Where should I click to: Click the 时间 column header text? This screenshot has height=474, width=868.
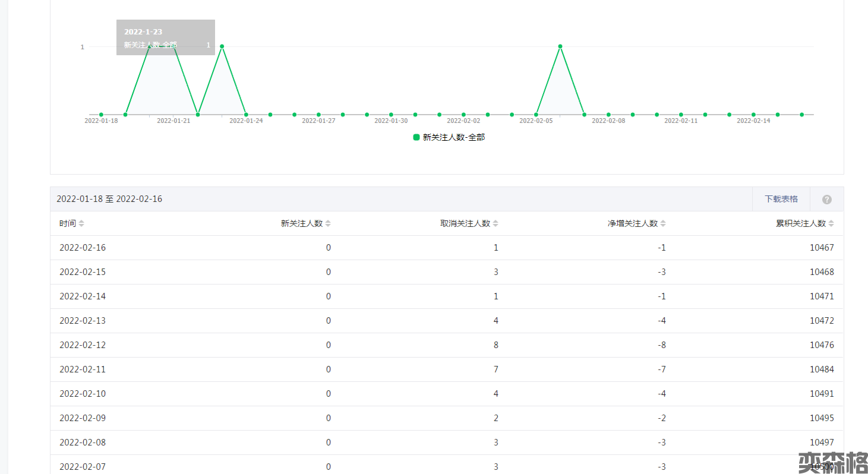tap(68, 224)
